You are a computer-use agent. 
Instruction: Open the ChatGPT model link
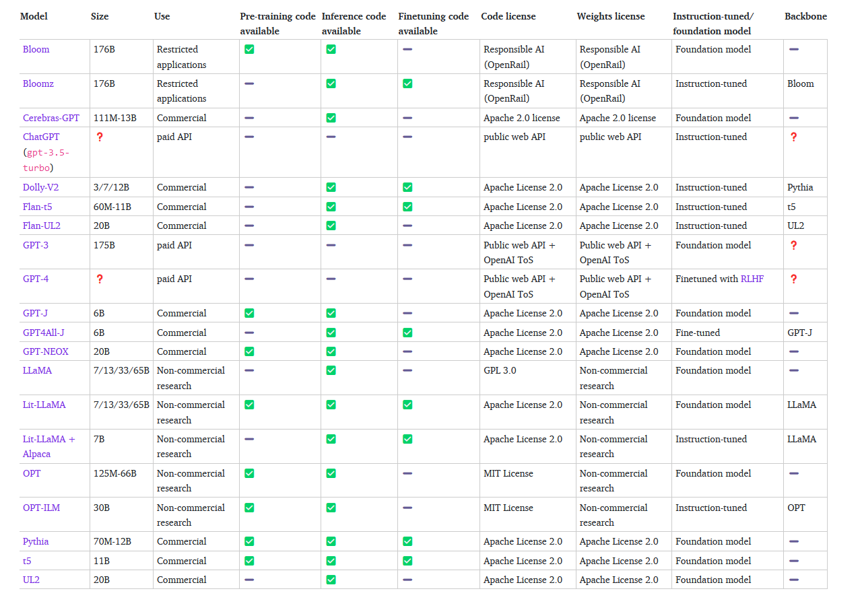(x=41, y=137)
